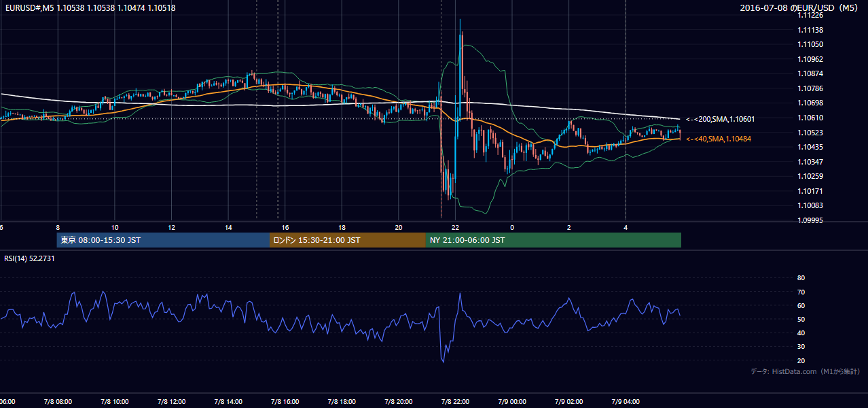Click hour label 22 under price chart
The height and width of the screenshot is (408, 868).
click(x=456, y=228)
